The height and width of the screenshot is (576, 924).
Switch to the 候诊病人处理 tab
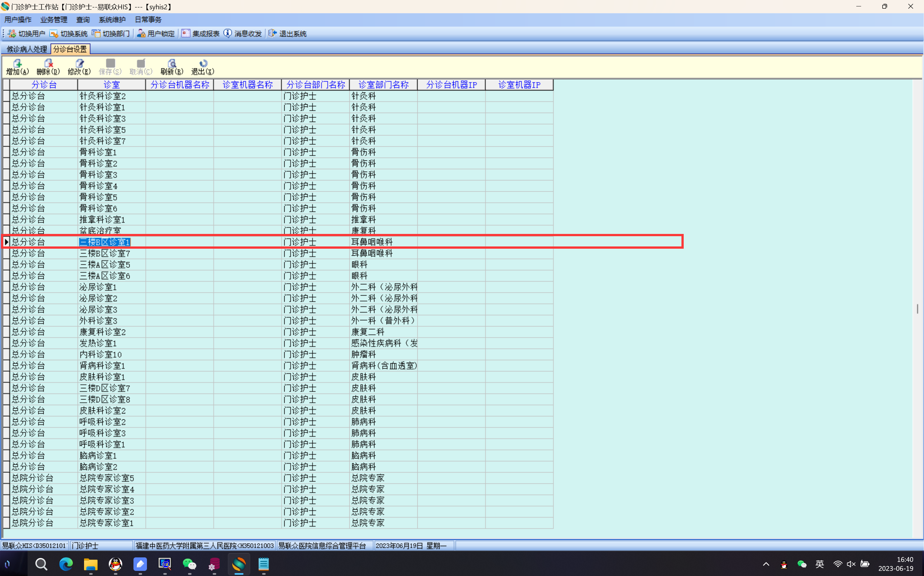[x=27, y=49]
